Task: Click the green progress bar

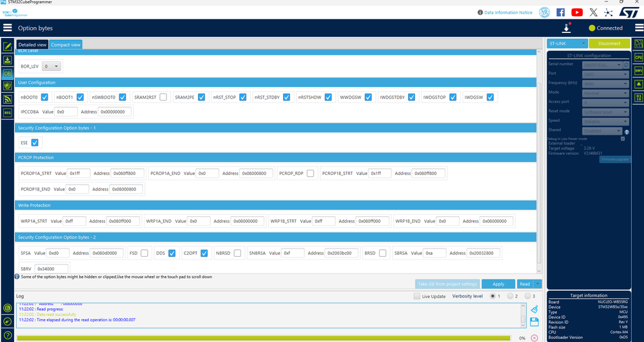Action: tap(264, 338)
